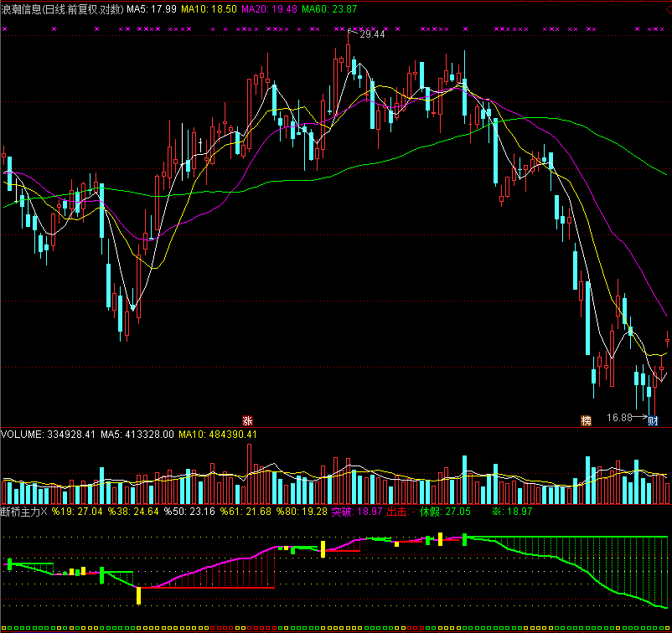The image size is (672, 633).
Task: Click the orange 榜 marker icon
Action: pos(587,419)
